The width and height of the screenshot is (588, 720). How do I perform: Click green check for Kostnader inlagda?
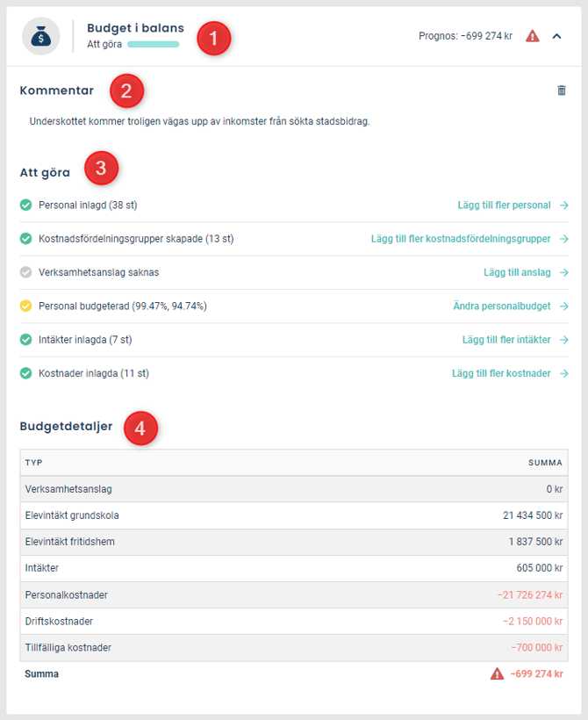(x=26, y=373)
